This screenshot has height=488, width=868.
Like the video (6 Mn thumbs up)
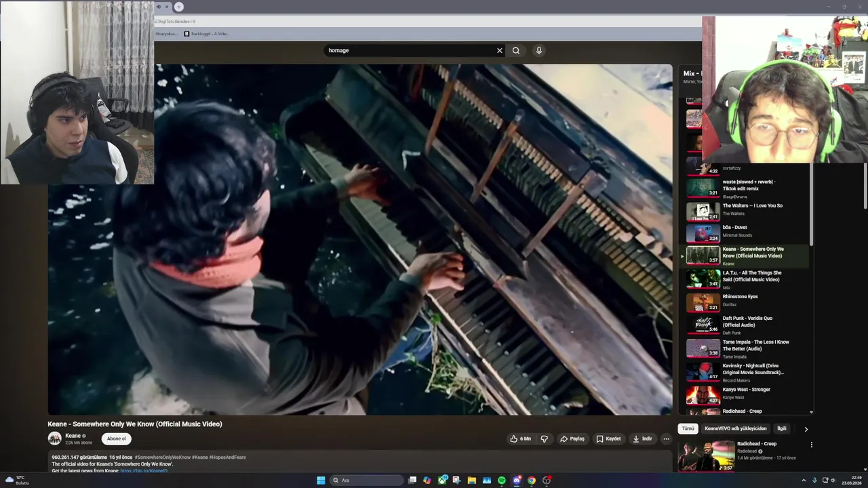point(521,439)
